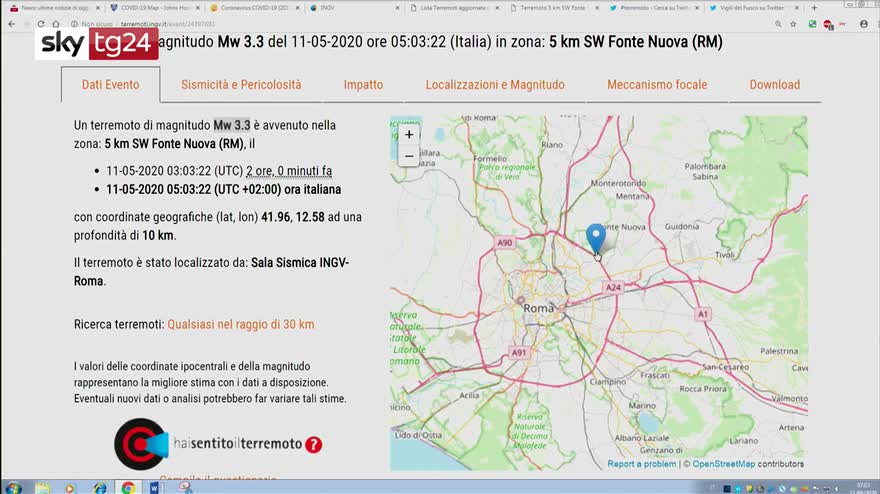
Task: Open Google Chrome from the taskbar
Action: pos(128,487)
